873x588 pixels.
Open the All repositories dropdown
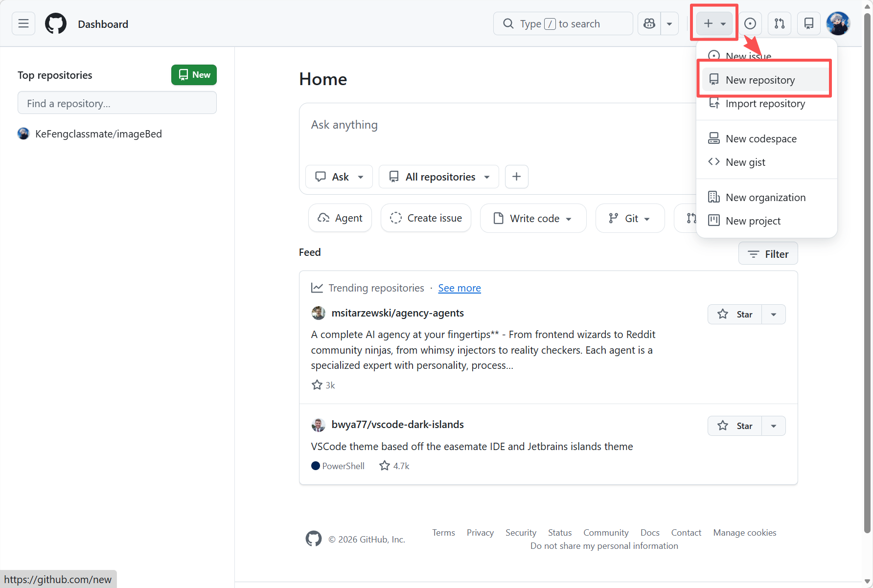pyautogui.click(x=439, y=177)
